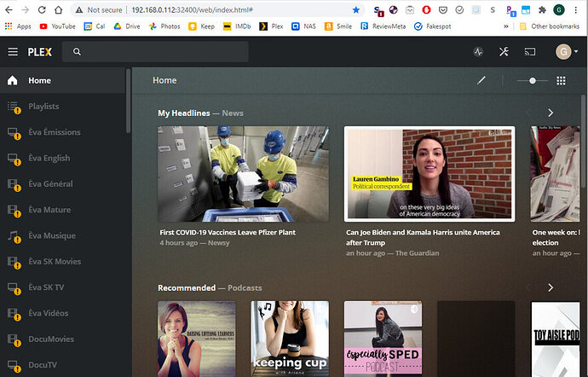This screenshot has width=588, height=377.
Task: Open the Apps bookmark shortcut
Action: (18, 26)
